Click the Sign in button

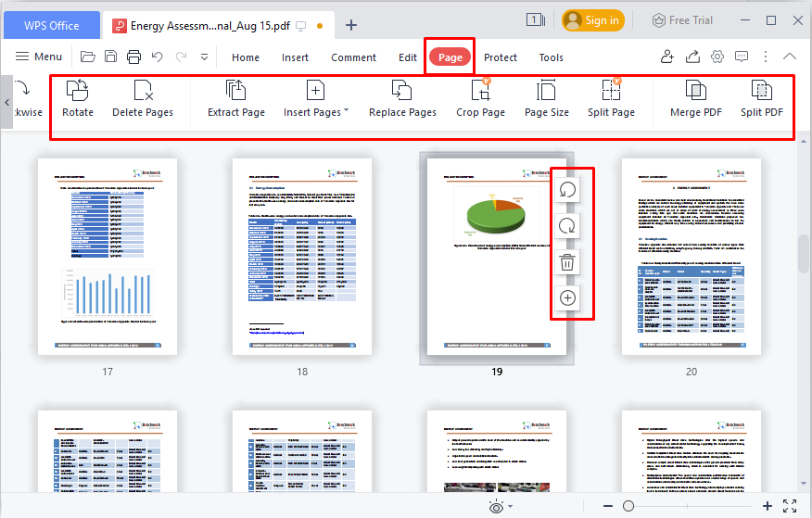point(593,20)
